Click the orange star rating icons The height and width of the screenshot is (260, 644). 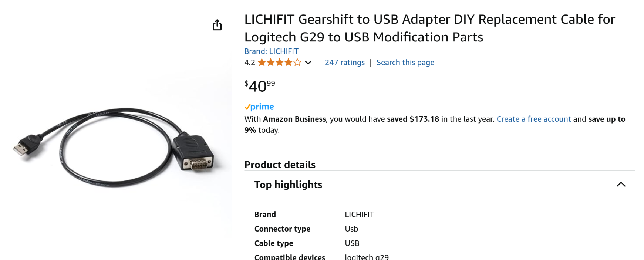coord(279,63)
